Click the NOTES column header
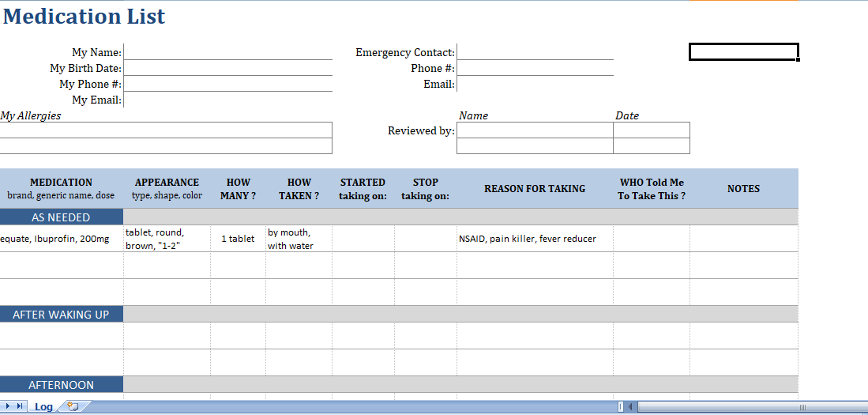Viewport: 868px width, 415px height. coord(743,188)
